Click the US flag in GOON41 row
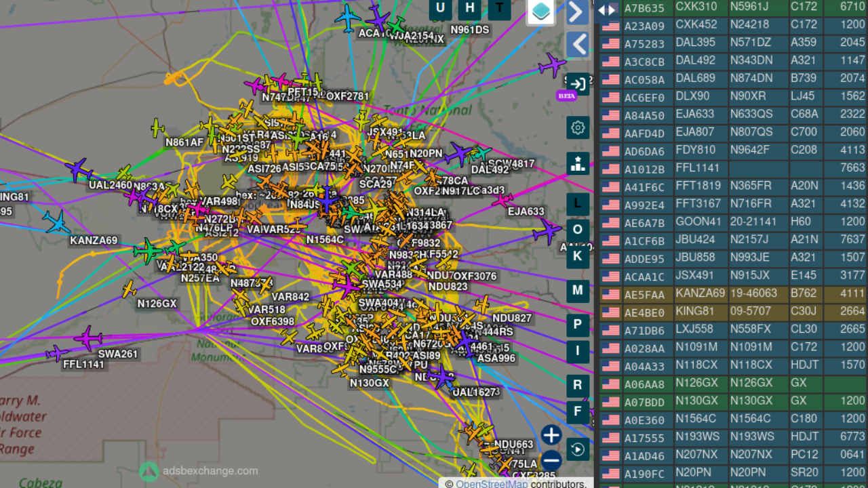This screenshot has width=868, height=488. tap(611, 222)
